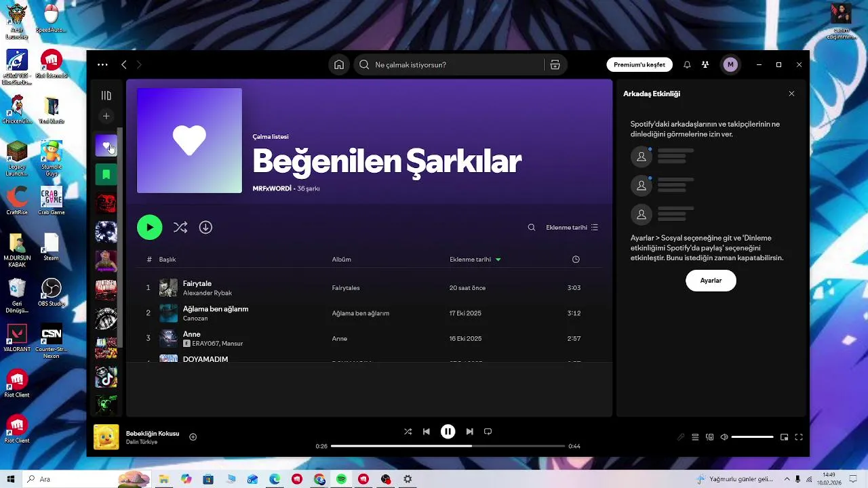
Task: Open Spotify icon in the taskbar
Action: pyautogui.click(x=341, y=479)
